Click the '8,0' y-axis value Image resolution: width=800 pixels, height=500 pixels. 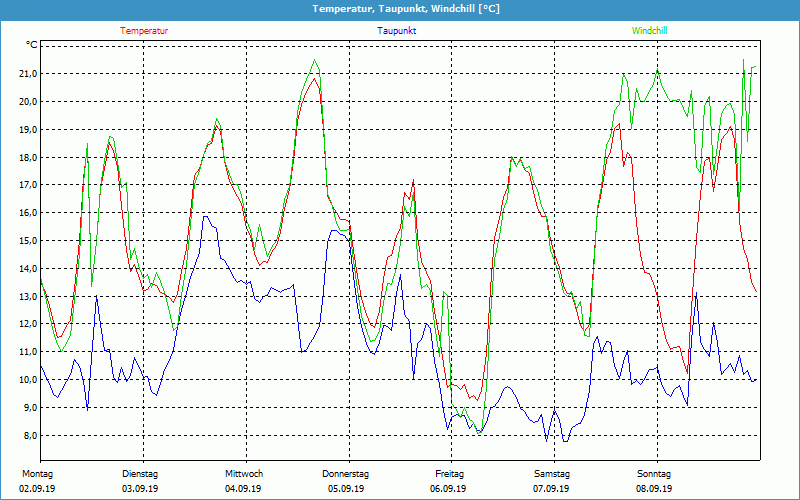[30, 435]
